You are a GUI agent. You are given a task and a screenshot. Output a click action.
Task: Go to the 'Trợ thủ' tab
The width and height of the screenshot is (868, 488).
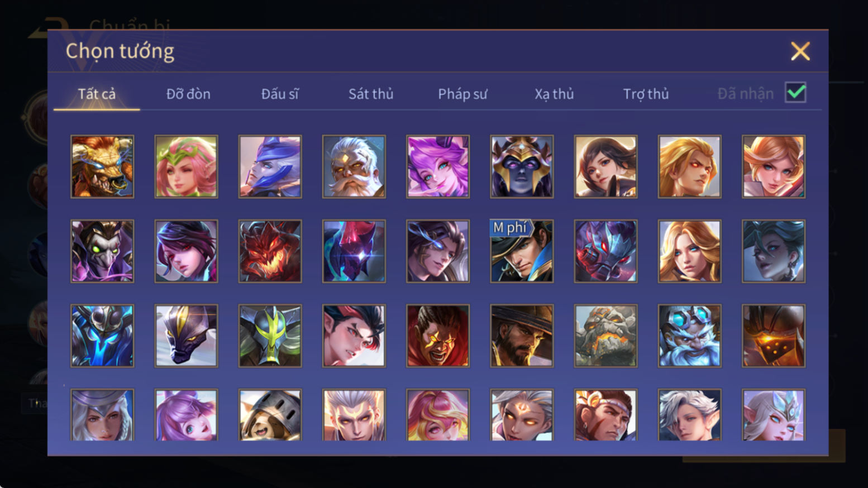tap(646, 94)
